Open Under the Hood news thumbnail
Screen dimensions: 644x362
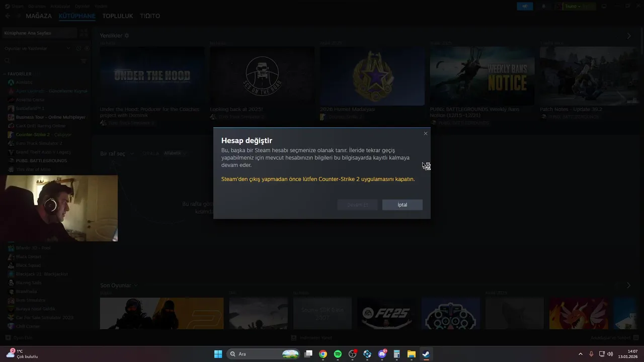tap(152, 76)
